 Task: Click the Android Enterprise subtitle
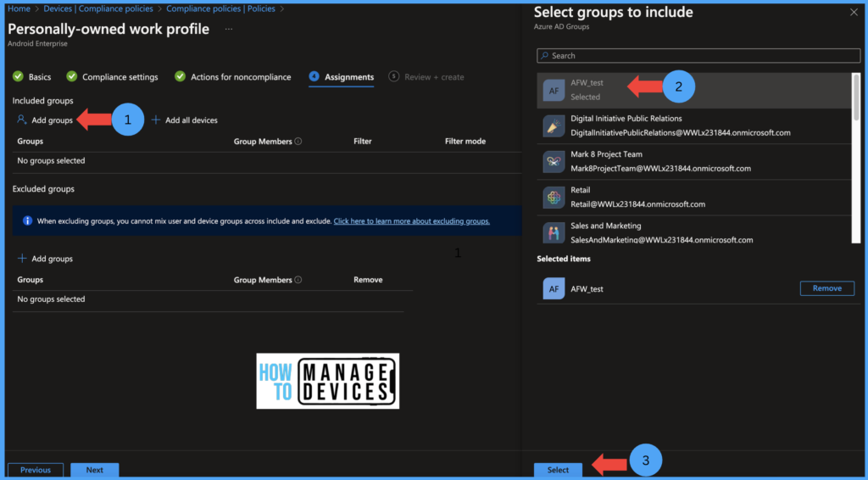[x=37, y=44]
